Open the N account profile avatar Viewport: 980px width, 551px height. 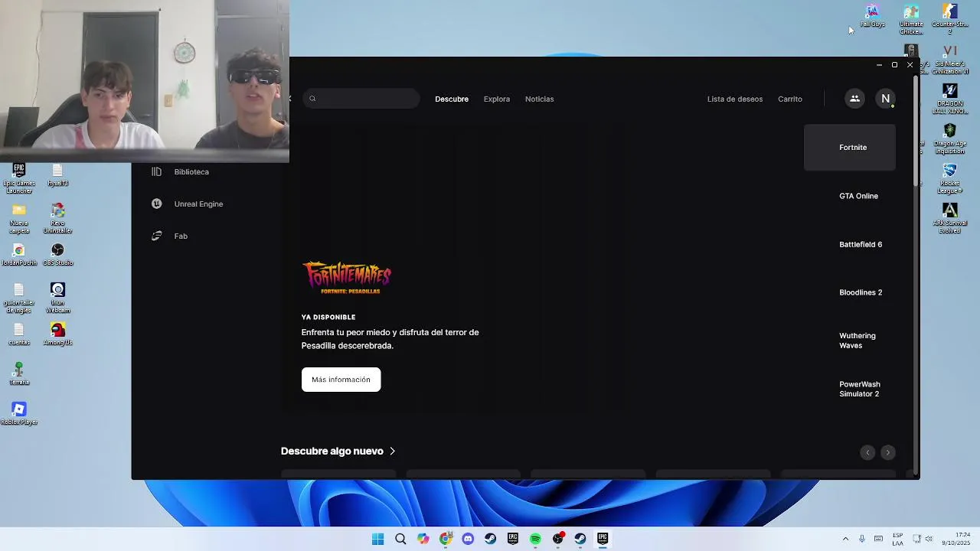coord(886,99)
